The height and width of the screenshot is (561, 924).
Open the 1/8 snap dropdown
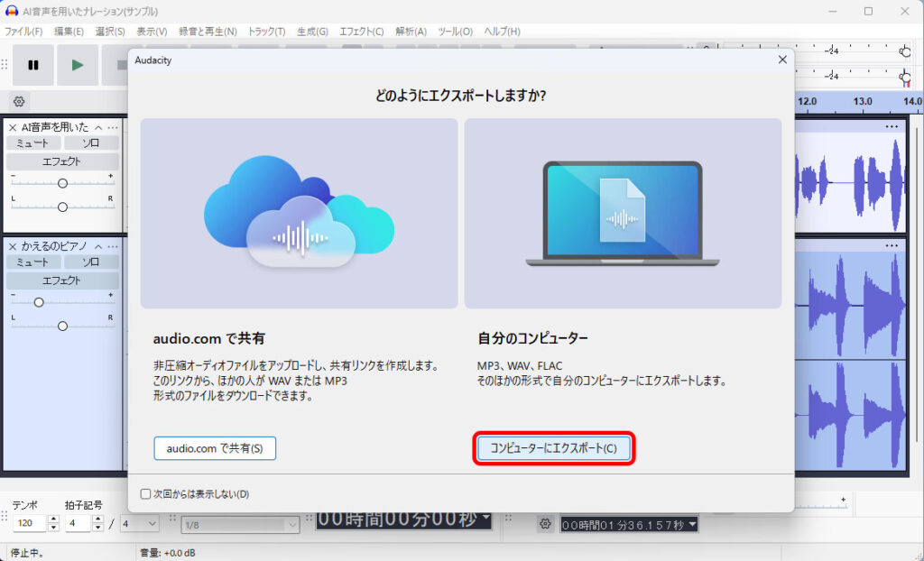click(240, 524)
